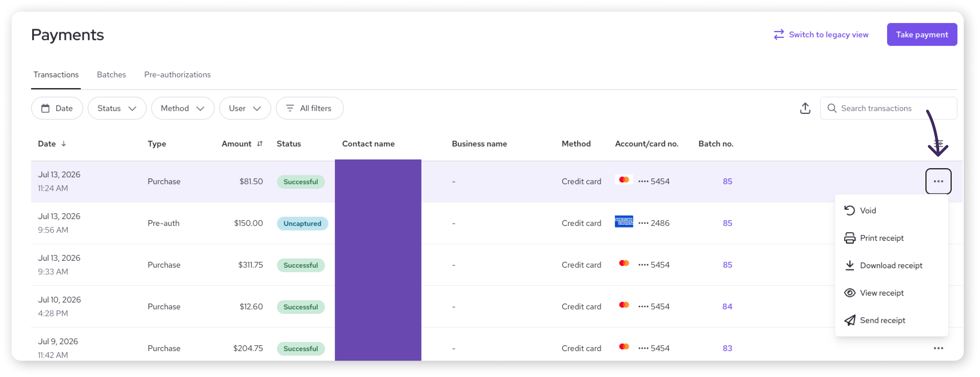Toggle Date column sort arrow
This screenshot has height=377, width=980.
click(64, 144)
